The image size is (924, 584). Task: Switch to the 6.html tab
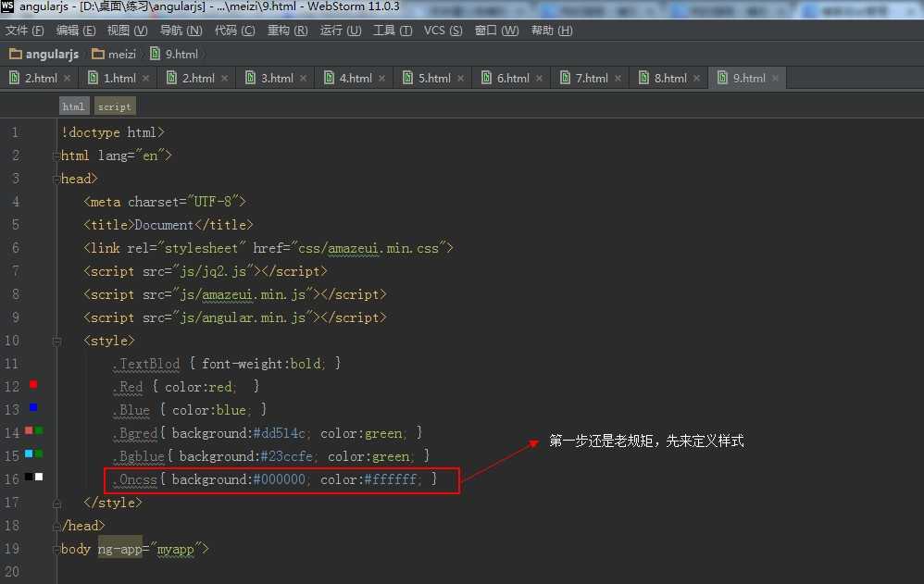pos(511,78)
